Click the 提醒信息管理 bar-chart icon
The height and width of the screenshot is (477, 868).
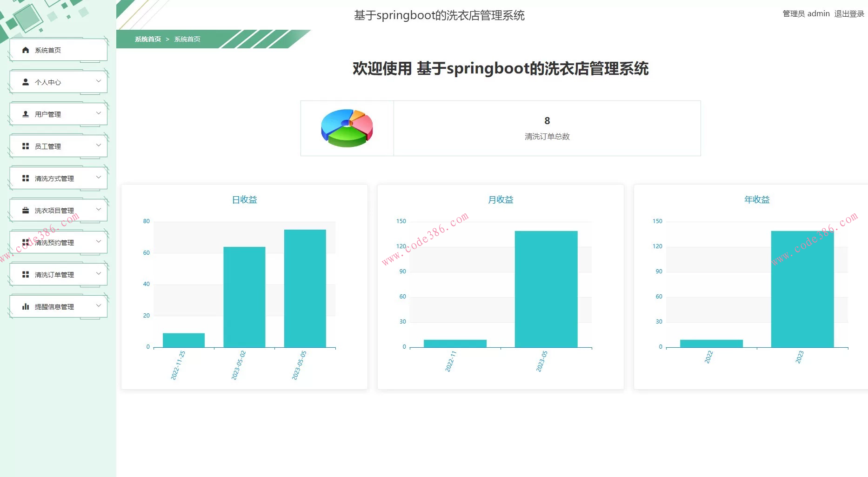tap(25, 306)
